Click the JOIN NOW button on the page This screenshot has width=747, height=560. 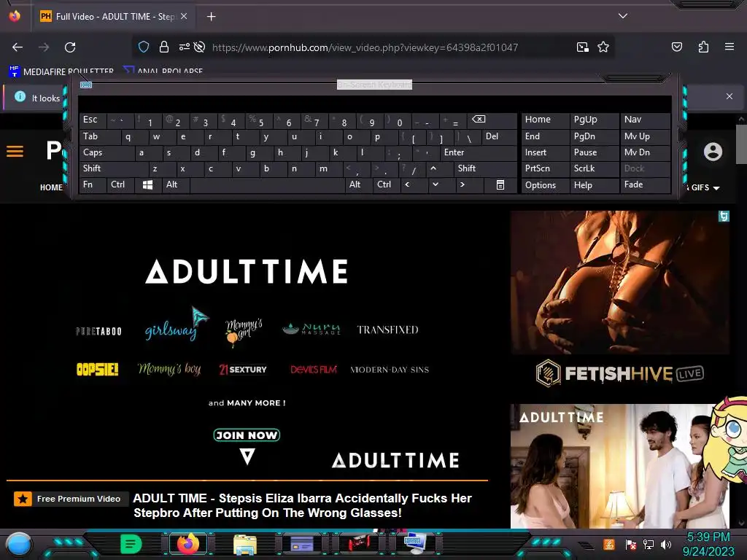pyautogui.click(x=247, y=435)
